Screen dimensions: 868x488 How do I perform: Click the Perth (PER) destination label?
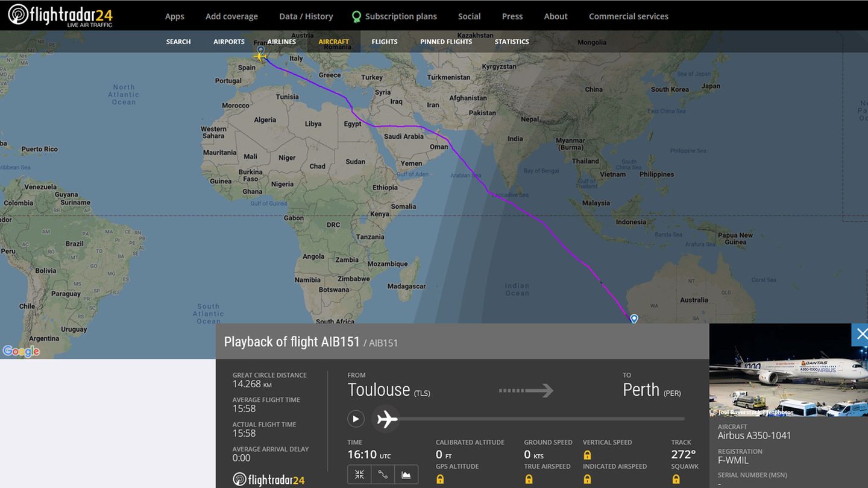652,390
